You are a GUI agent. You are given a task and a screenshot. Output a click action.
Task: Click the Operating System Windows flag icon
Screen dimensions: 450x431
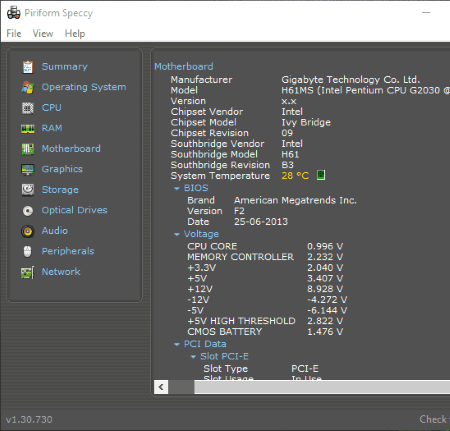pos(28,87)
